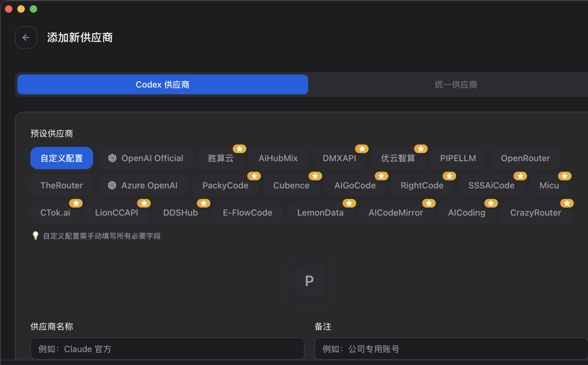Switch to the 统一供应商 tab

pyautogui.click(x=455, y=85)
